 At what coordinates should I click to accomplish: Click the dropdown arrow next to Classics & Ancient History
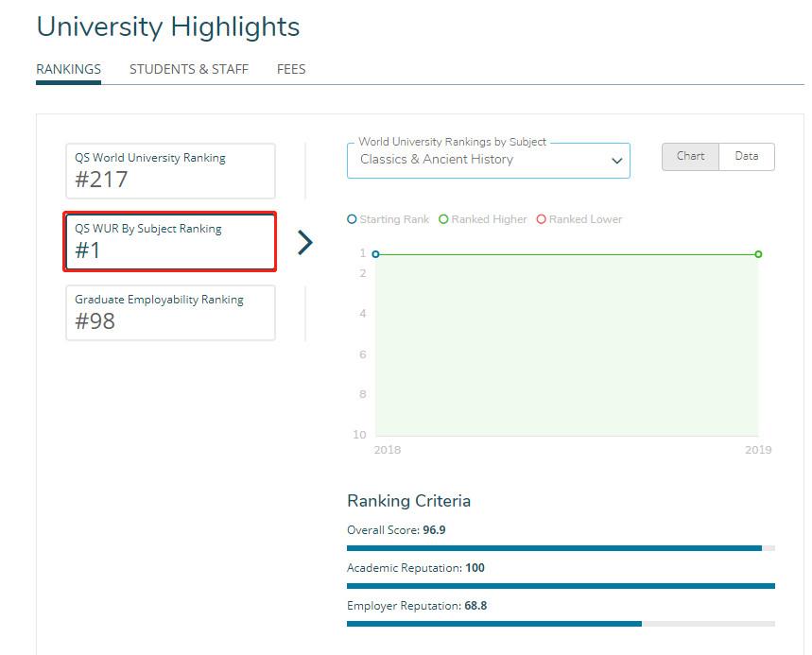point(616,161)
